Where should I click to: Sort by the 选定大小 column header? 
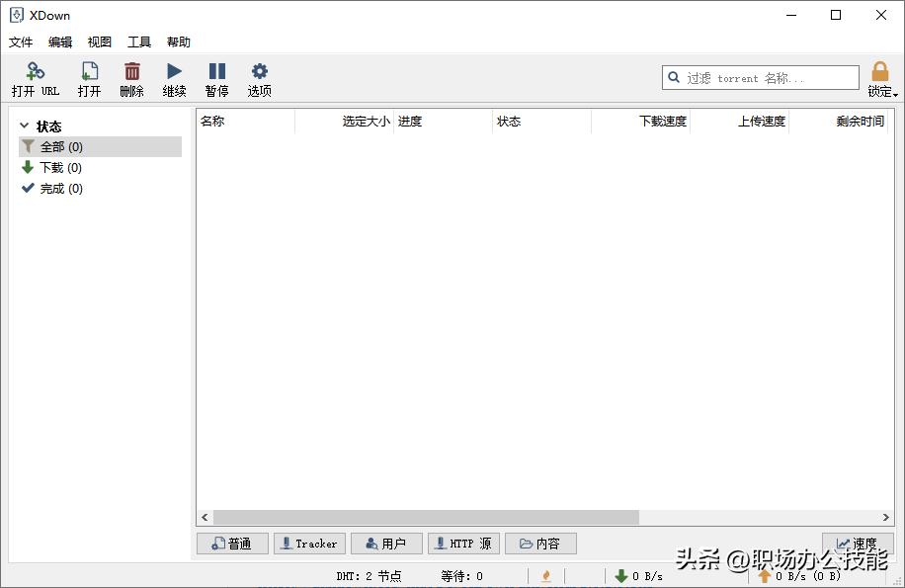tap(344, 122)
